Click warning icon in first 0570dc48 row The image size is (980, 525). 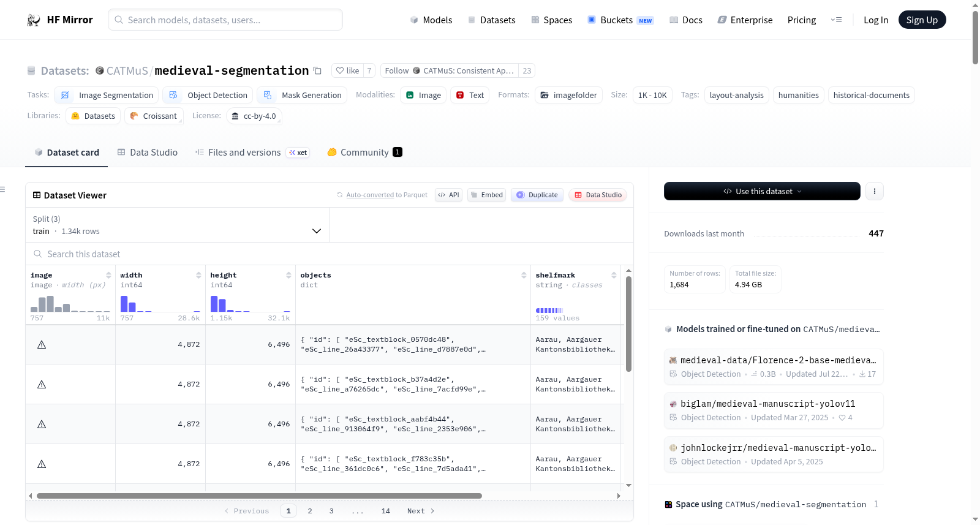[x=42, y=345]
